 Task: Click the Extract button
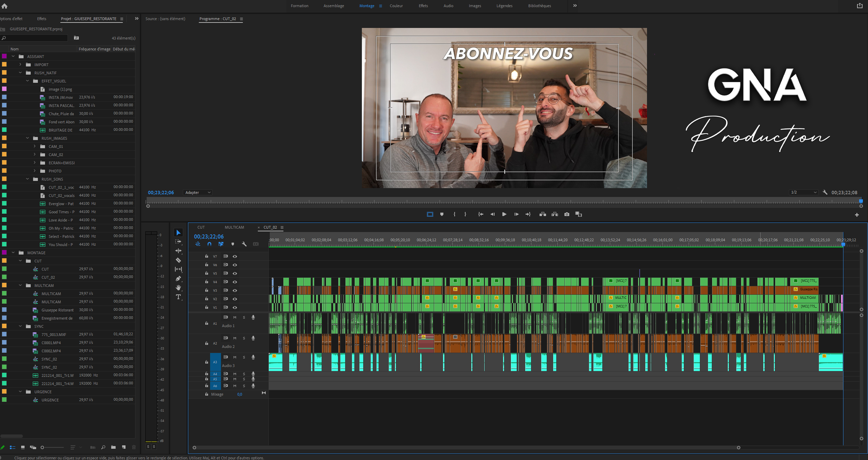click(555, 214)
